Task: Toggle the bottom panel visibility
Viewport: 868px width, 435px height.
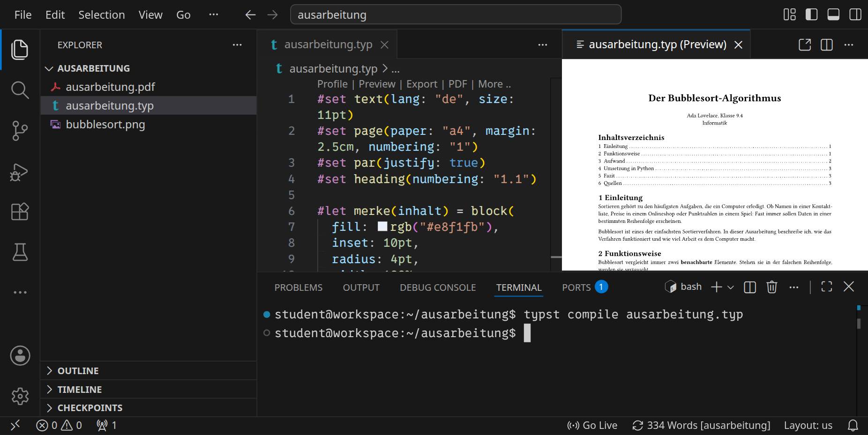Action: (833, 15)
